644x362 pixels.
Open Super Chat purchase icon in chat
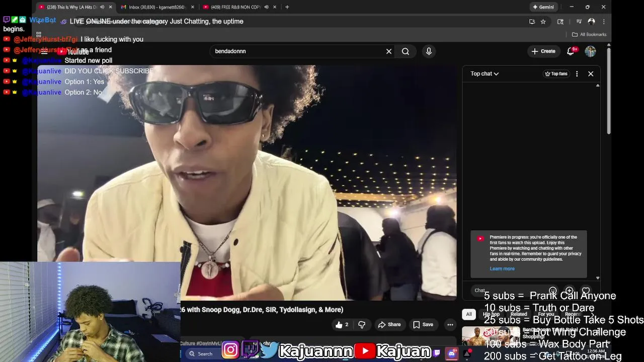coord(569,291)
